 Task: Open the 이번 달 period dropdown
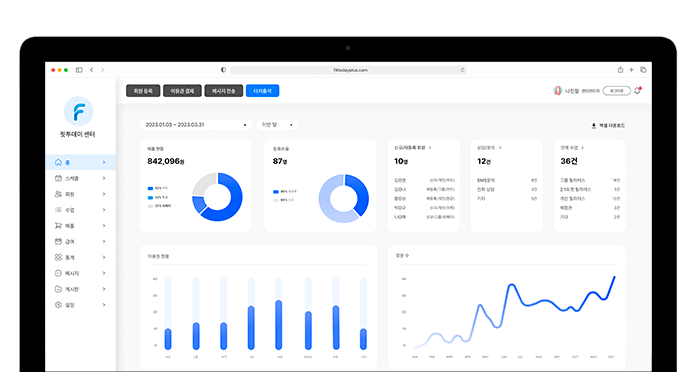click(x=277, y=125)
